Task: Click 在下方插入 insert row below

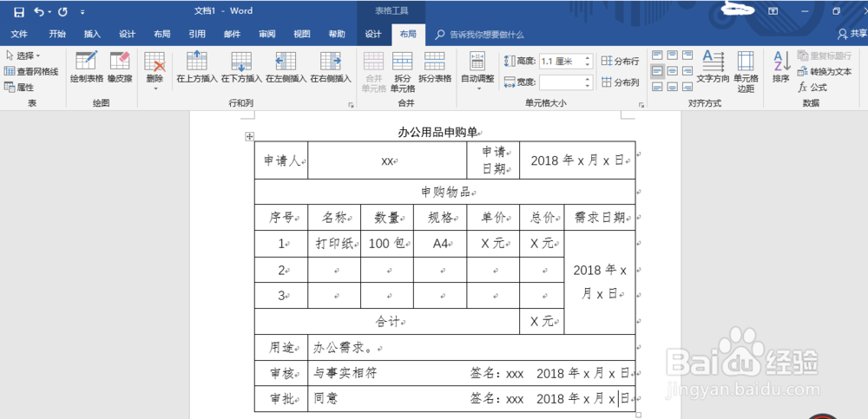Action: 241,68
